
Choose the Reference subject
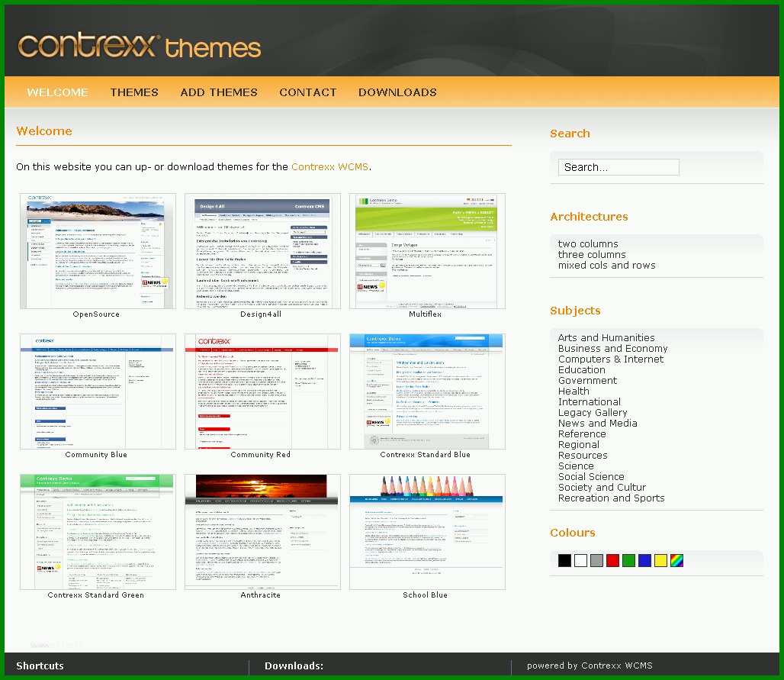point(582,433)
